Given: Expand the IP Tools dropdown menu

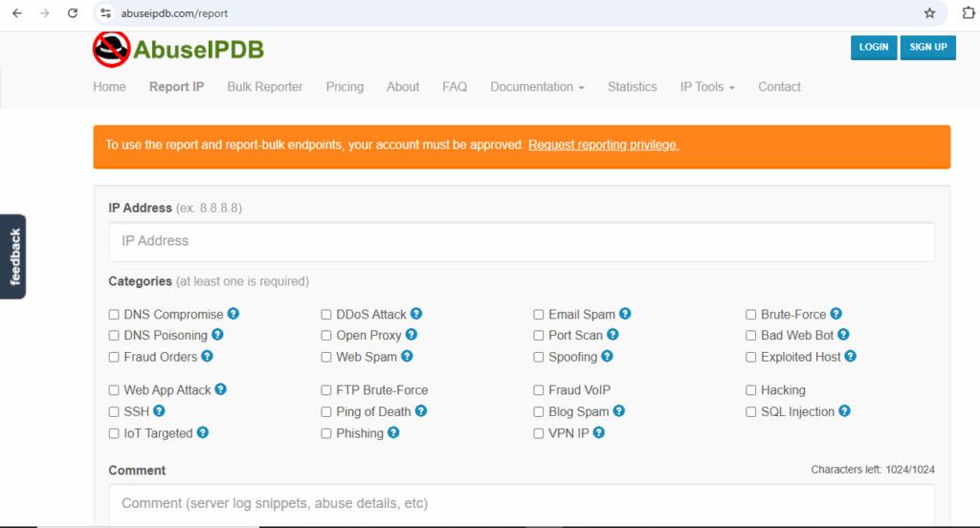Looking at the screenshot, I should 707,87.
